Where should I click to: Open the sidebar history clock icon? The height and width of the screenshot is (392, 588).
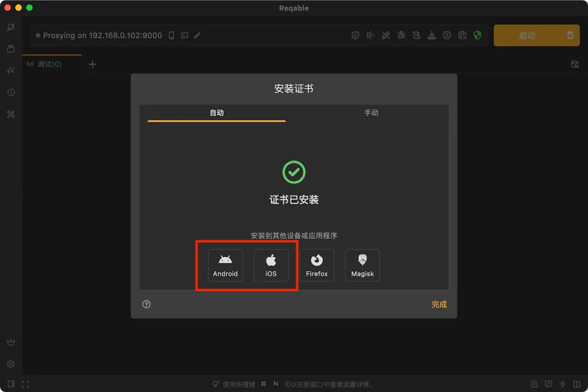11,92
